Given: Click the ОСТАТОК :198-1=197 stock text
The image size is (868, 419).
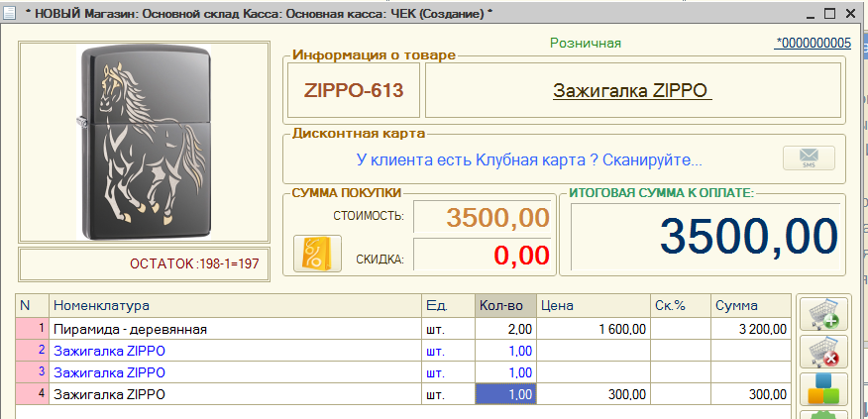Looking at the screenshot, I should (x=194, y=264).
